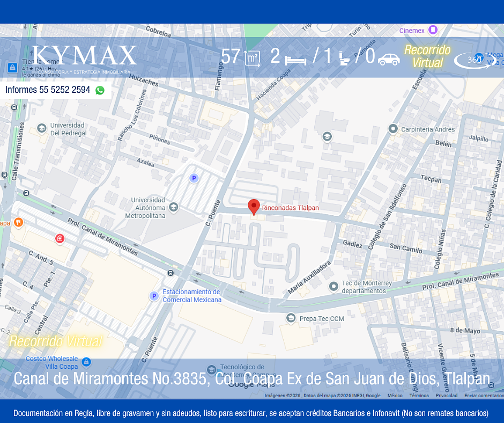Click Enviar comentarios in map footer
Image resolution: width=504 pixels, height=423 pixels.
(484, 395)
